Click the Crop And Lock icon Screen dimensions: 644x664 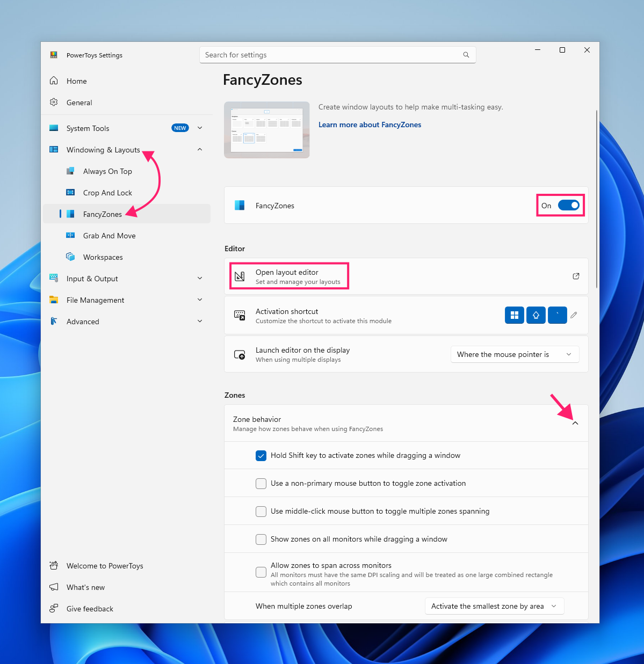[70, 192]
